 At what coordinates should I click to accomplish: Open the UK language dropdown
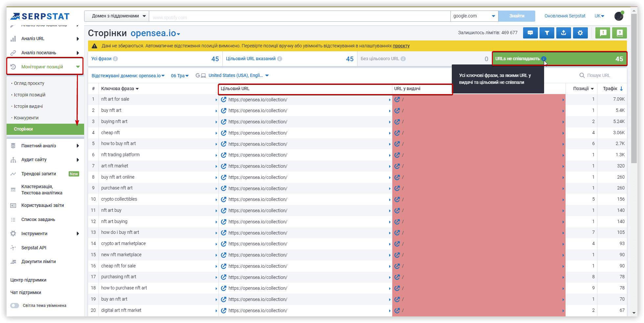click(599, 16)
